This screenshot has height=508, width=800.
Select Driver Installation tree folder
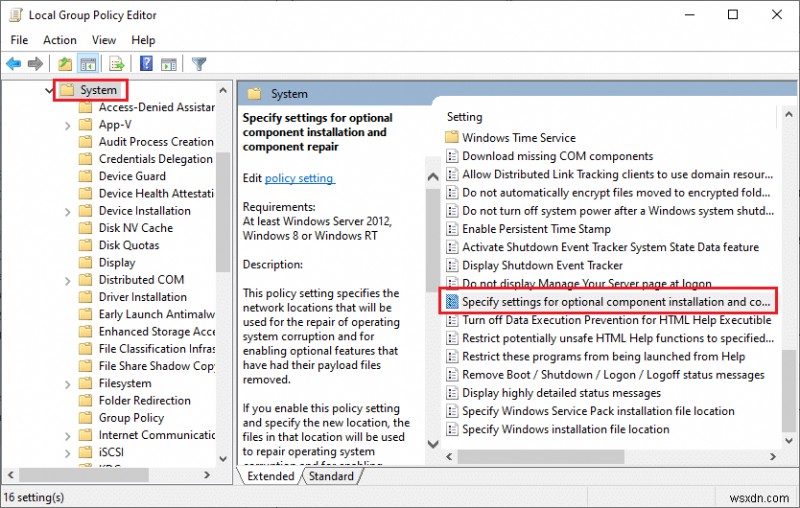[142, 296]
